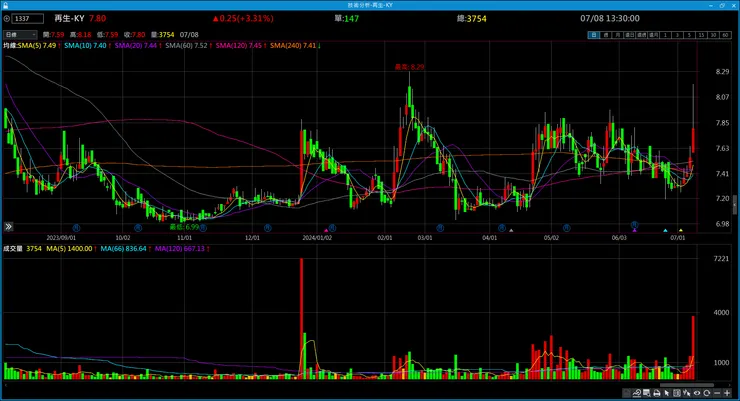Click the SMA(240) 7.41 moving average label
The image size is (740, 401).
[293, 46]
